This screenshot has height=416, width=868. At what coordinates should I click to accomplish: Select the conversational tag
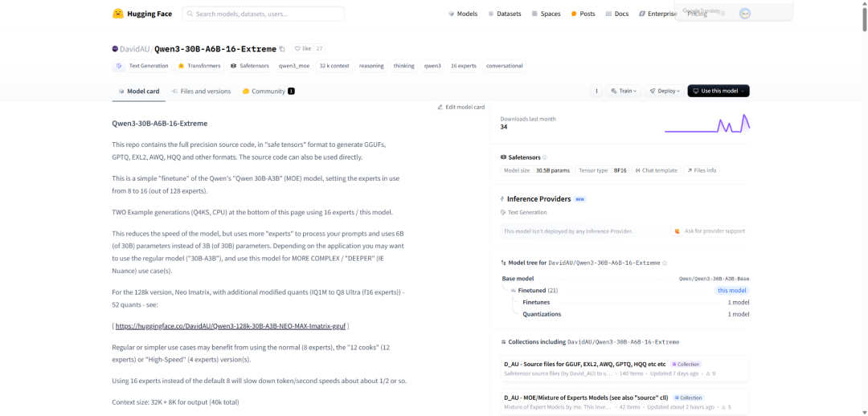tap(504, 66)
